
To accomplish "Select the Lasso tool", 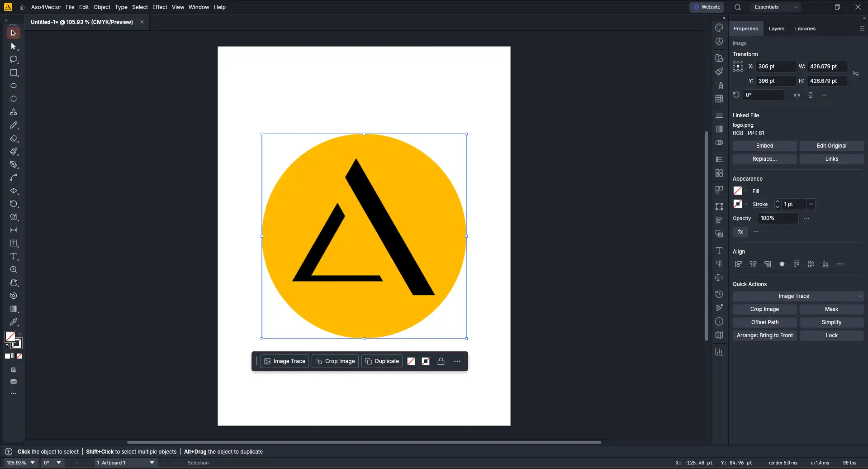I will (14, 59).
